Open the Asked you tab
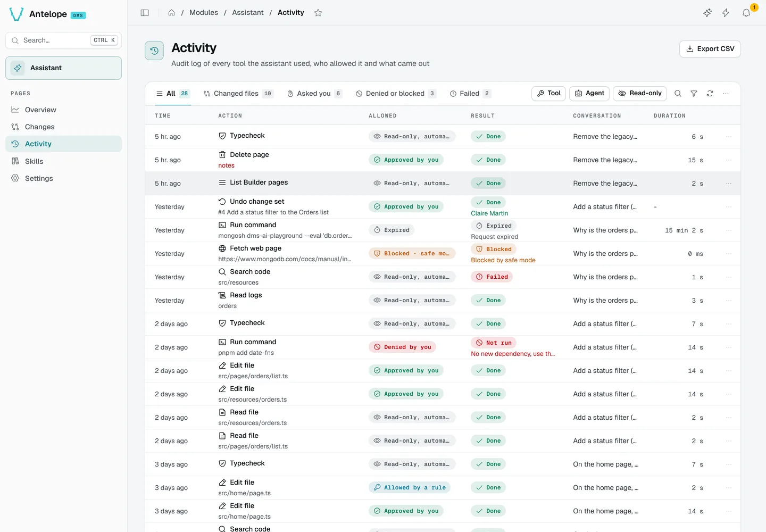 [x=314, y=94]
